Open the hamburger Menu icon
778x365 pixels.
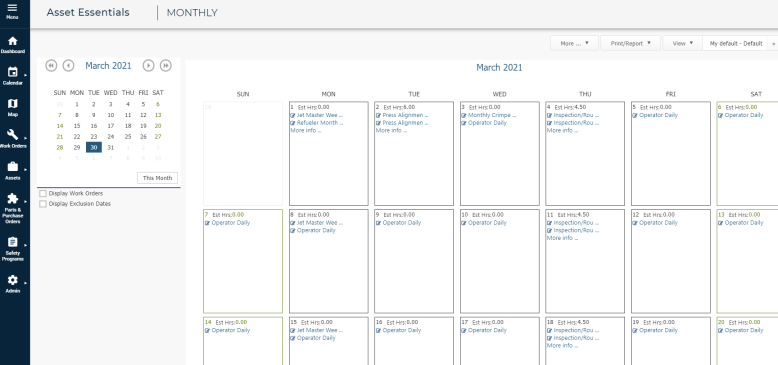pyautogui.click(x=12, y=8)
